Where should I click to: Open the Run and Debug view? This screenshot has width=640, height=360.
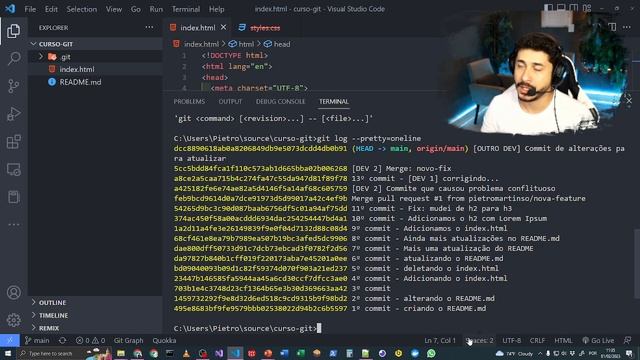click(x=13, y=114)
